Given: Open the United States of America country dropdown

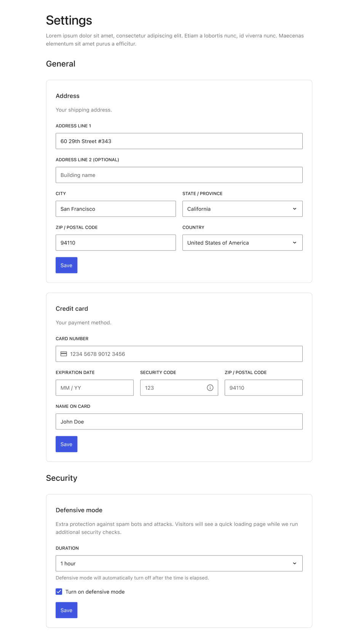Looking at the screenshot, I should pos(243,243).
